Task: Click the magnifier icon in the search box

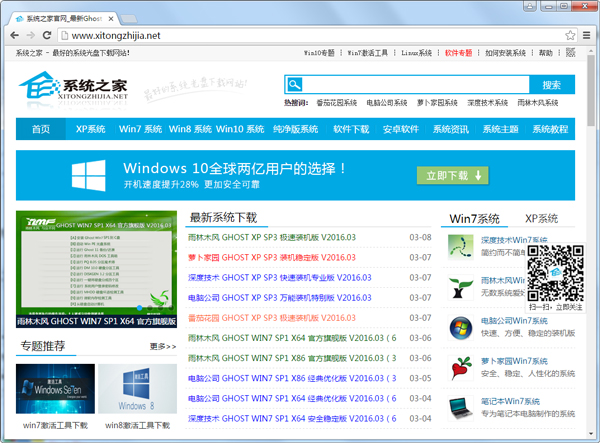Action: coord(295,85)
